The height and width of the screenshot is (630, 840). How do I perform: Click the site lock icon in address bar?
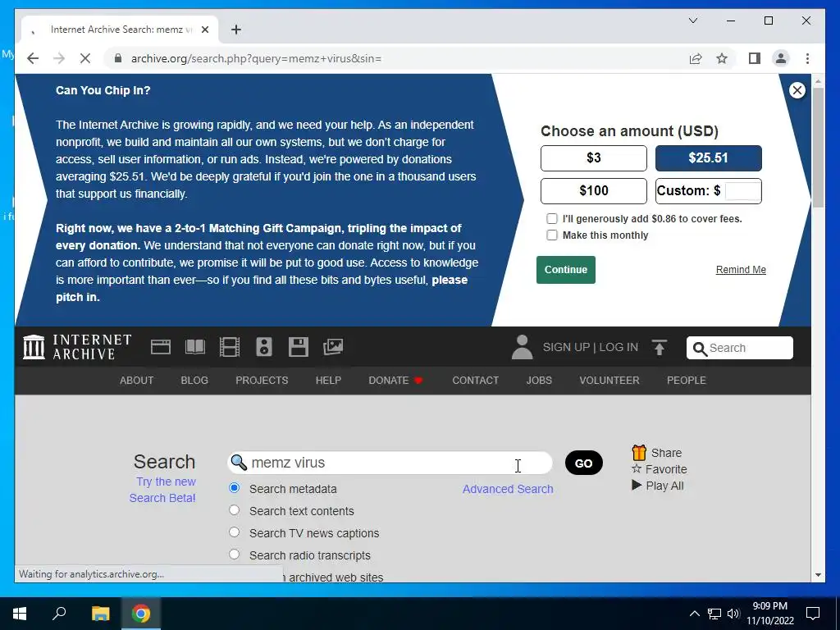(118, 58)
